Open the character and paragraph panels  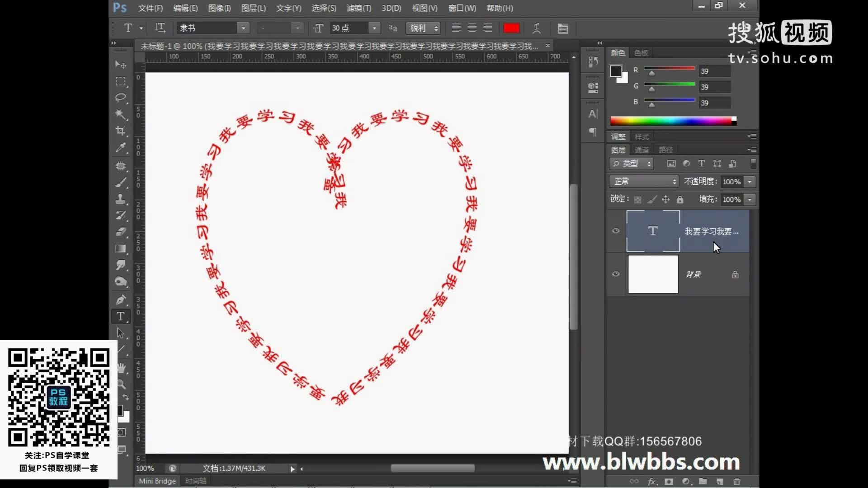click(563, 28)
